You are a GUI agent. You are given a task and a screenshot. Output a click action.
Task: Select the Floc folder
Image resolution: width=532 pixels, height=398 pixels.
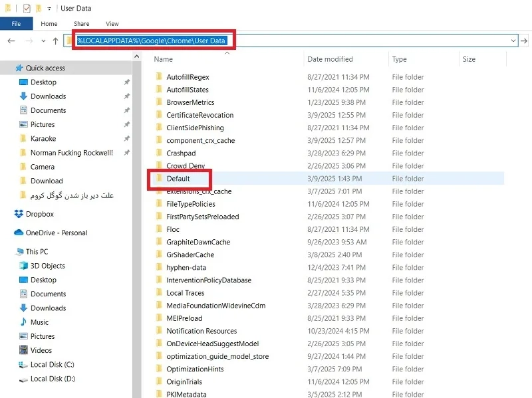coord(173,229)
